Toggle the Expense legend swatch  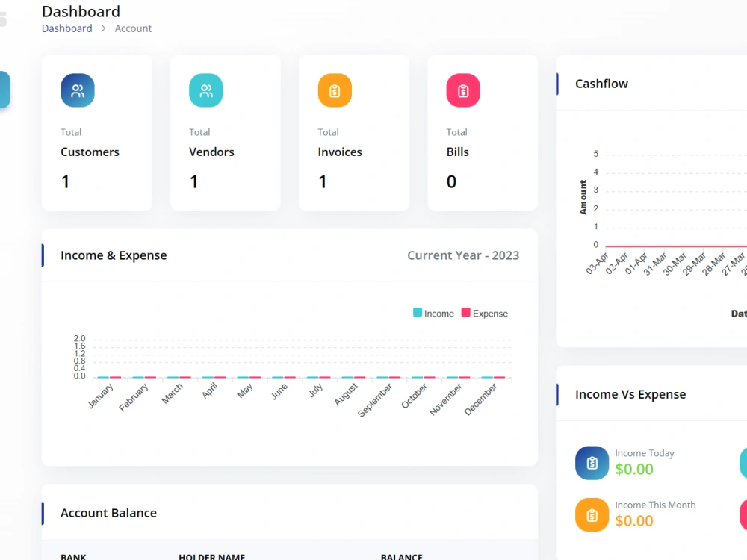[x=466, y=313]
